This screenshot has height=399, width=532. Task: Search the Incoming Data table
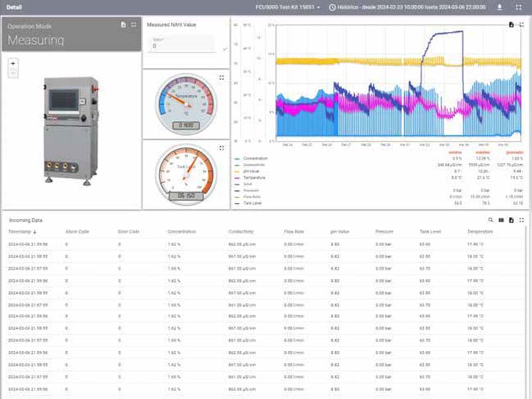click(x=491, y=219)
